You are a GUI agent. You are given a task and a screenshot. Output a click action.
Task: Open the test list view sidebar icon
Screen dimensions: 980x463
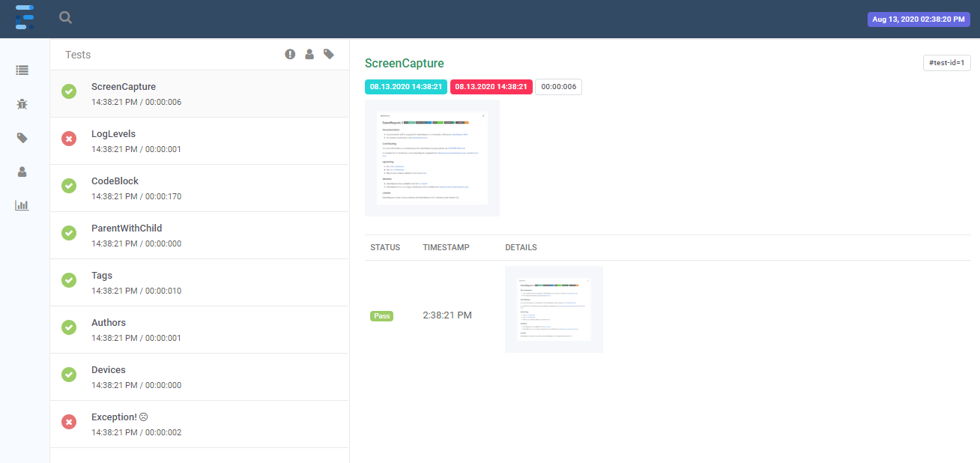pyautogui.click(x=22, y=70)
